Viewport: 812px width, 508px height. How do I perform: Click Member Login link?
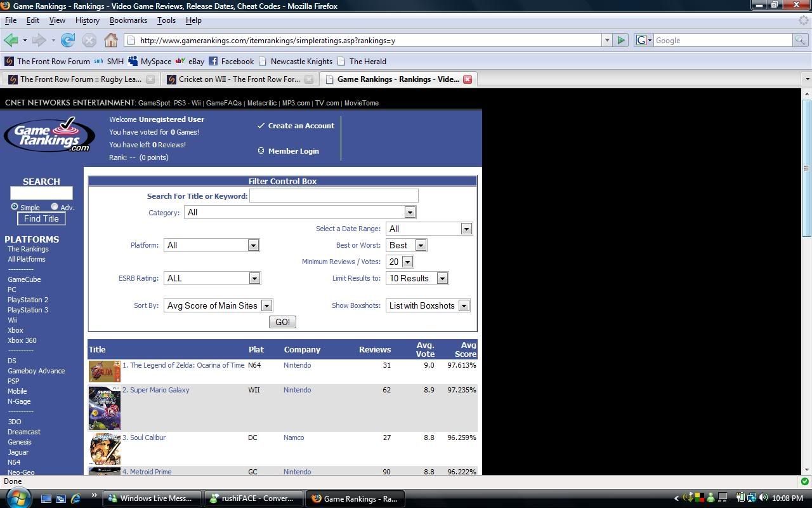pos(293,151)
